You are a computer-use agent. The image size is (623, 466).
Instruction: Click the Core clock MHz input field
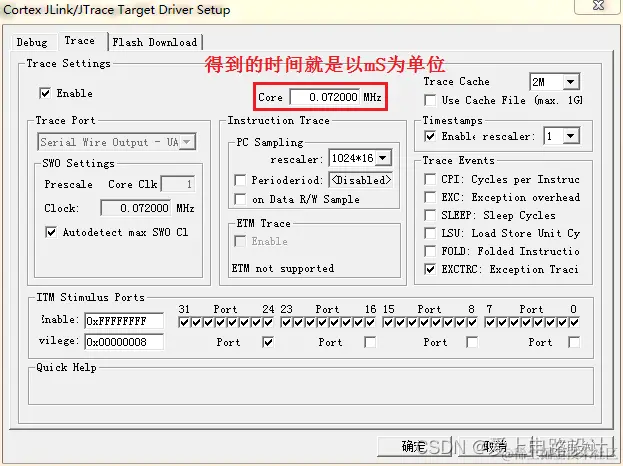325,97
